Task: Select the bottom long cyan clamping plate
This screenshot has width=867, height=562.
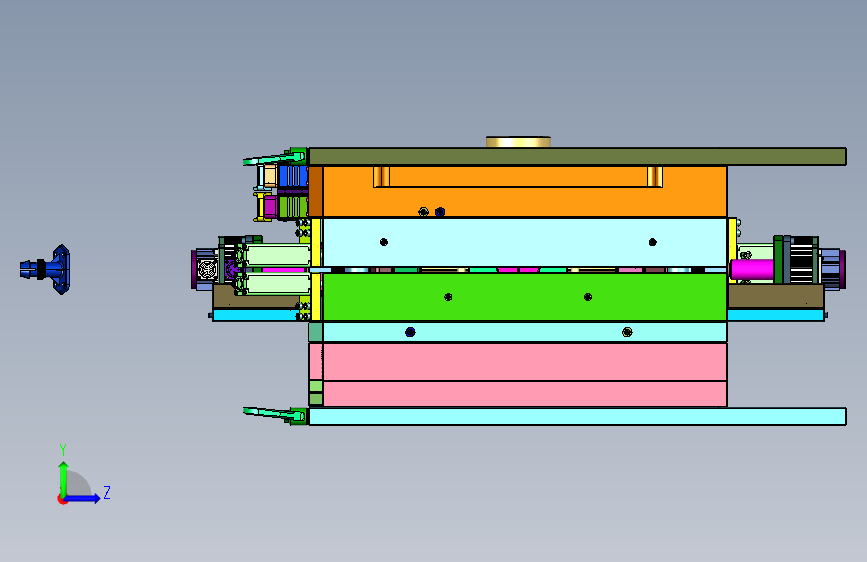Action: pos(577,417)
